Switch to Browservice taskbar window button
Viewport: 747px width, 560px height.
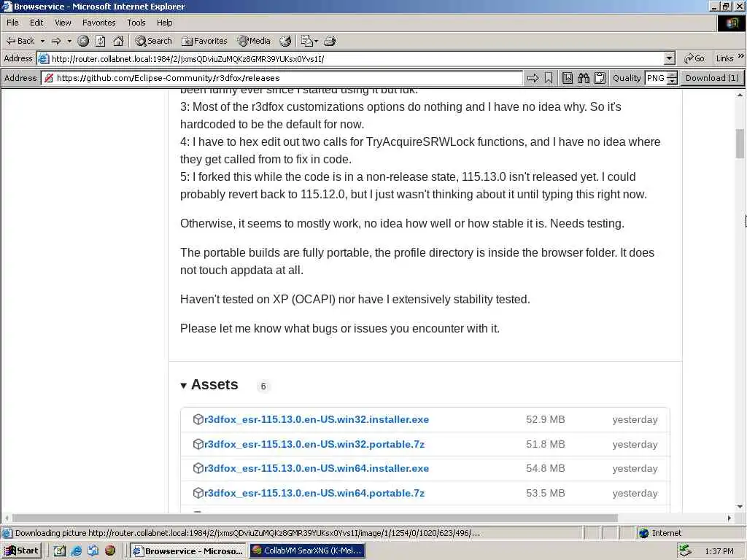[188, 551]
